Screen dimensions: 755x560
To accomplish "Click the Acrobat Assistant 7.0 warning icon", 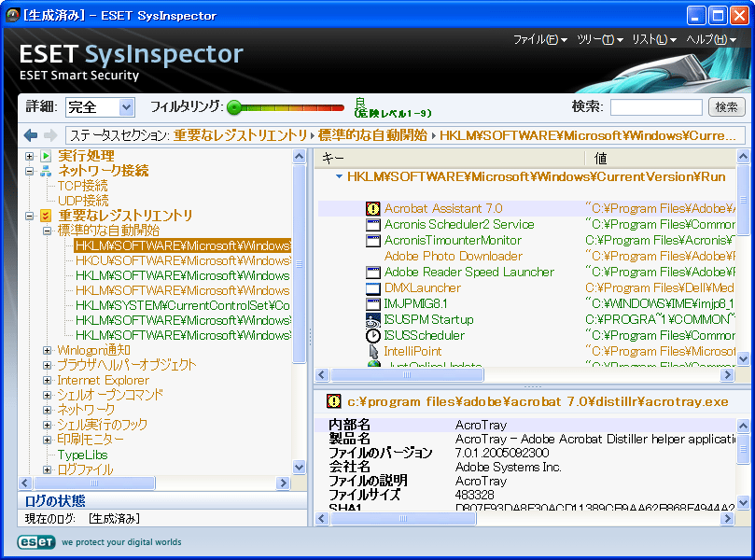I will click(x=372, y=208).
